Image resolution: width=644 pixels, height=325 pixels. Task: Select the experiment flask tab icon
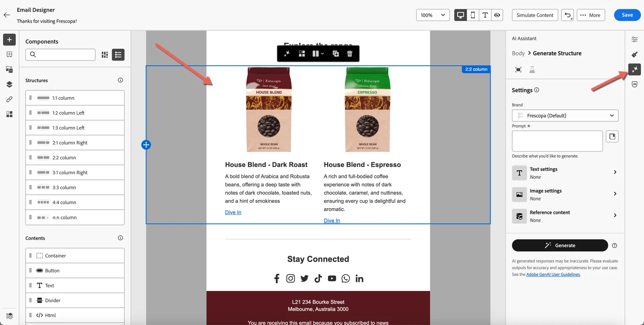click(532, 70)
